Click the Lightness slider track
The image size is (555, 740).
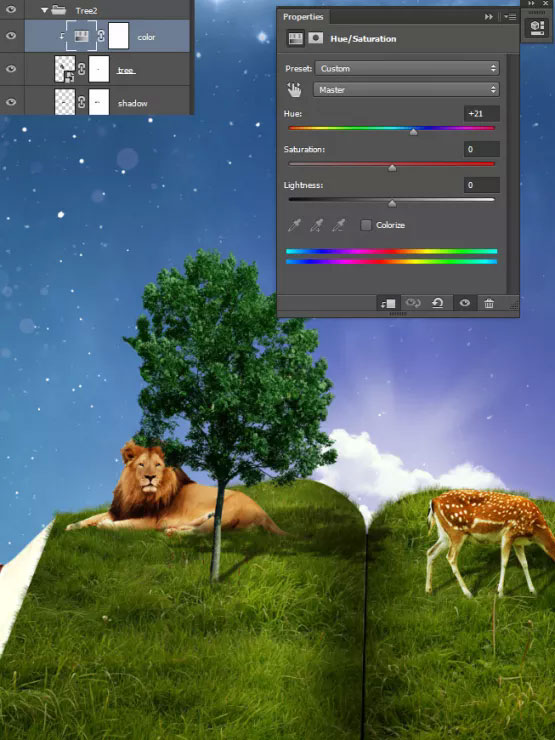[x=391, y=200]
